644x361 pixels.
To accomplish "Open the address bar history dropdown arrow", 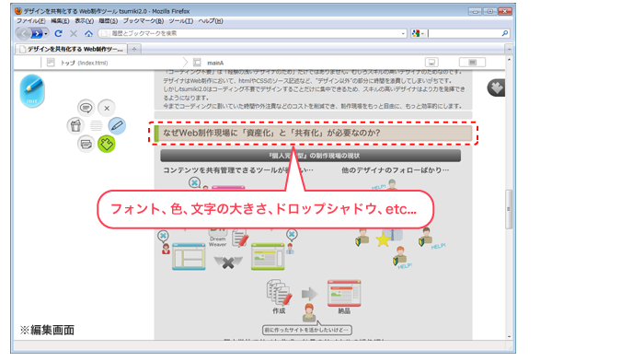I will pyautogui.click(x=403, y=34).
